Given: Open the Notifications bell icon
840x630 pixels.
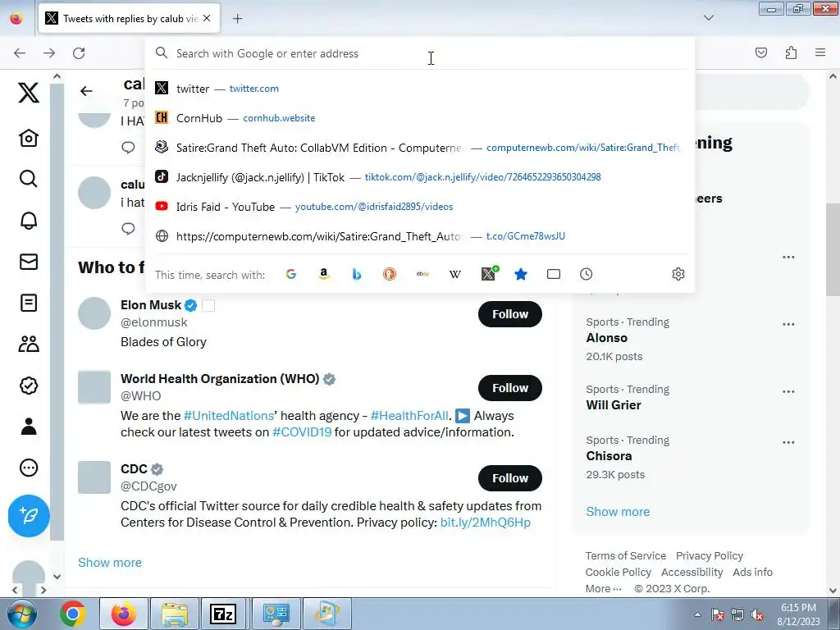Looking at the screenshot, I should [x=29, y=220].
